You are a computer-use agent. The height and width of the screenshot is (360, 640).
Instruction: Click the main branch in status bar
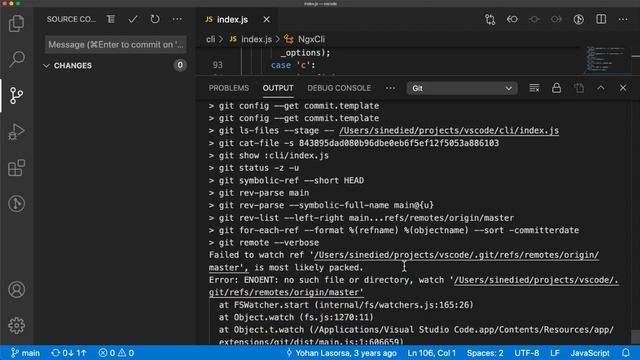click(x=25, y=353)
